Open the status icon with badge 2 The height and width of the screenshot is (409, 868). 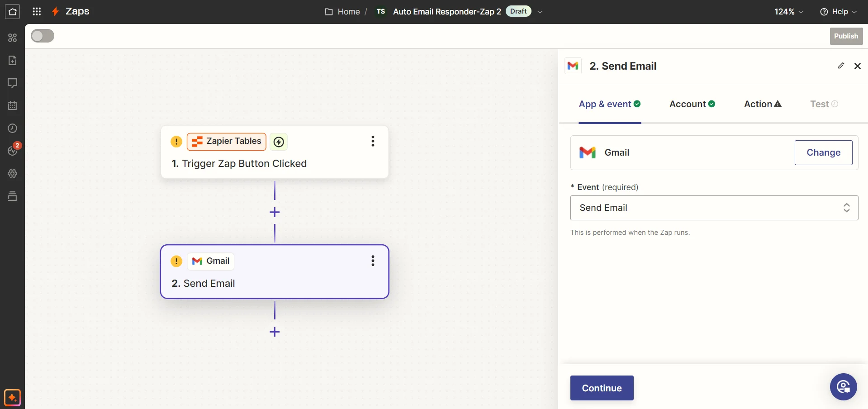point(13,150)
